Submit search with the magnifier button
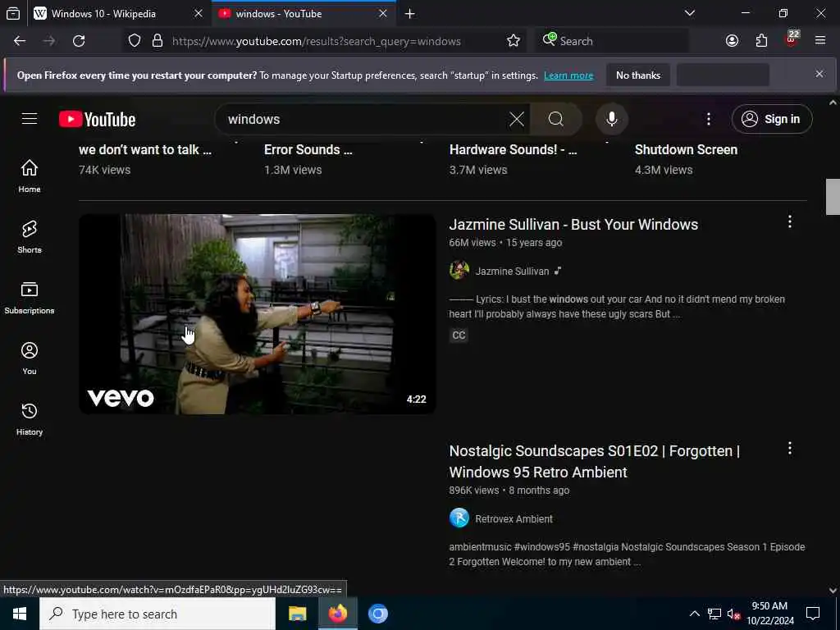Image resolution: width=840 pixels, height=630 pixels. pos(555,119)
